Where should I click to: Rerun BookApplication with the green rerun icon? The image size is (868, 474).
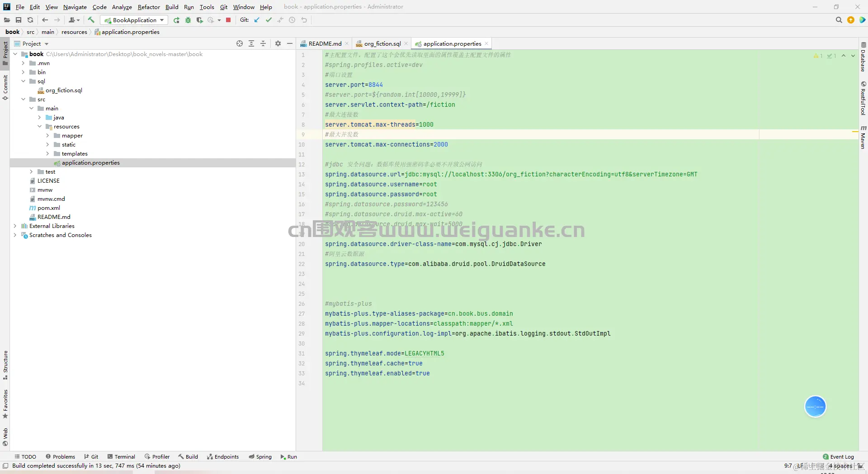tap(176, 20)
